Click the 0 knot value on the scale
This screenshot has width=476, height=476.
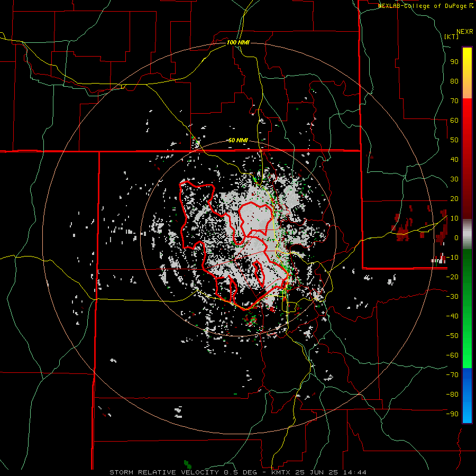456,237
